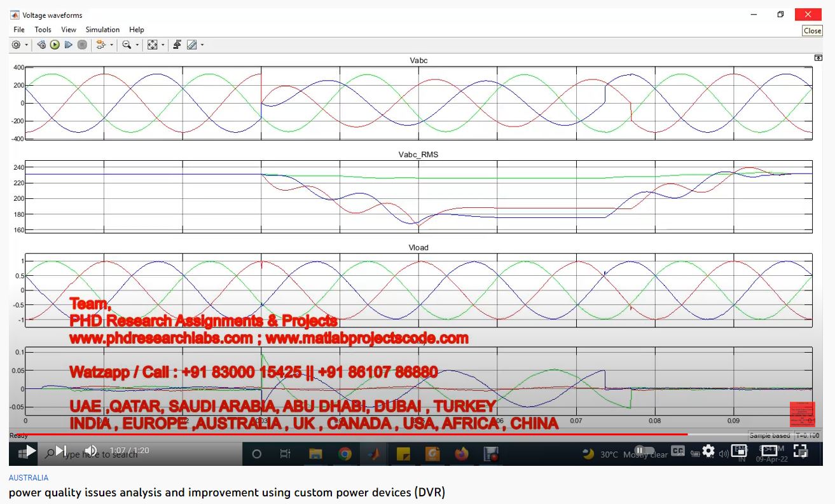Viewport: 835px width, 504px height.
Task: Click the Scale Axes Limits icon
Action: 153,44
